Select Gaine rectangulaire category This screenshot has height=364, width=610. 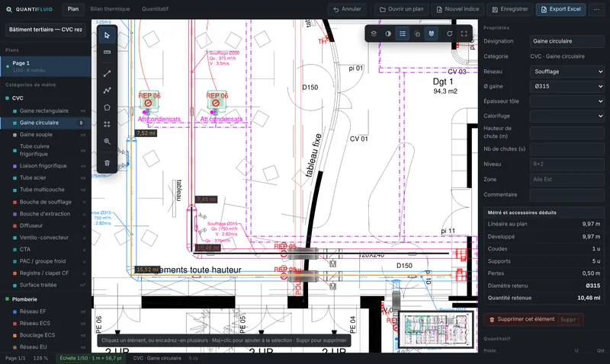coord(46,110)
